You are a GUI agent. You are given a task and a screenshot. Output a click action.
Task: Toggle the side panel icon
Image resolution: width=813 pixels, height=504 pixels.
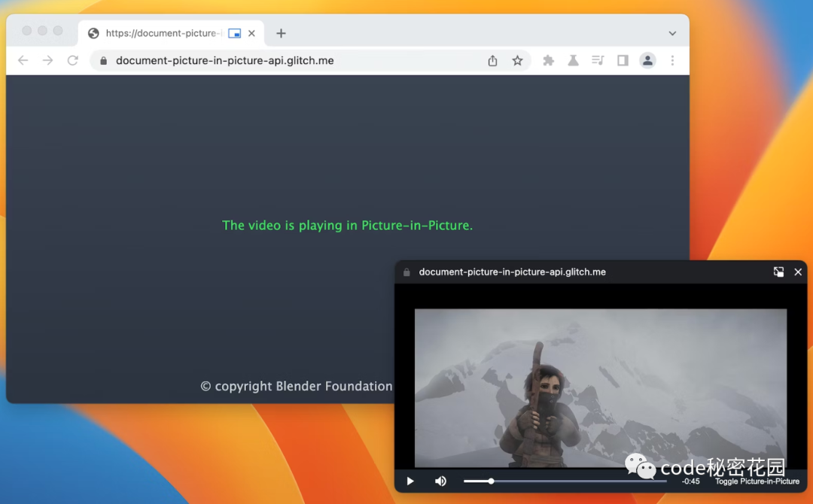623,61
